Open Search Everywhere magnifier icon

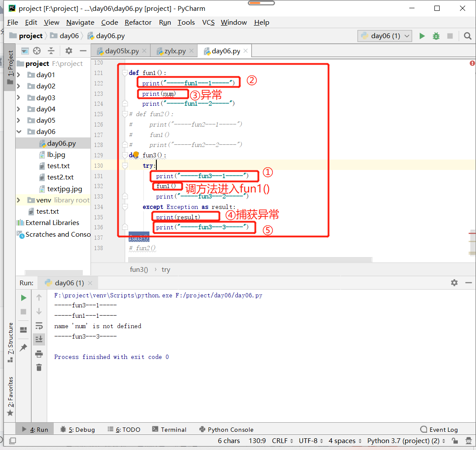click(467, 36)
